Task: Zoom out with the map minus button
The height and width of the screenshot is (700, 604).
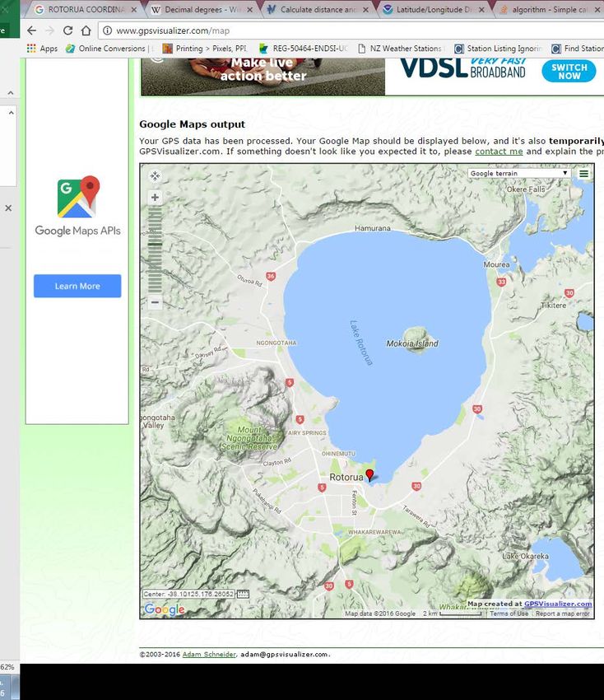Action: [x=155, y=302]
